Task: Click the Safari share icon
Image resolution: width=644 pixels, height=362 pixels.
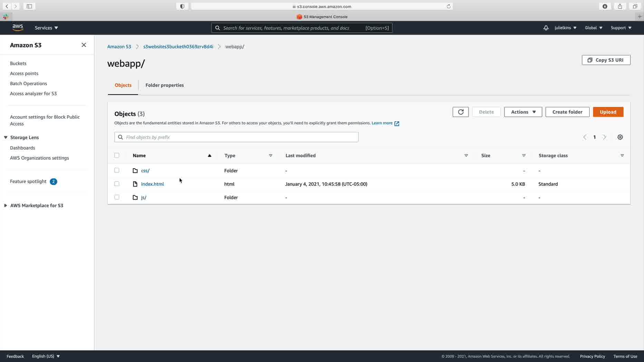Action: coord(620,6)
